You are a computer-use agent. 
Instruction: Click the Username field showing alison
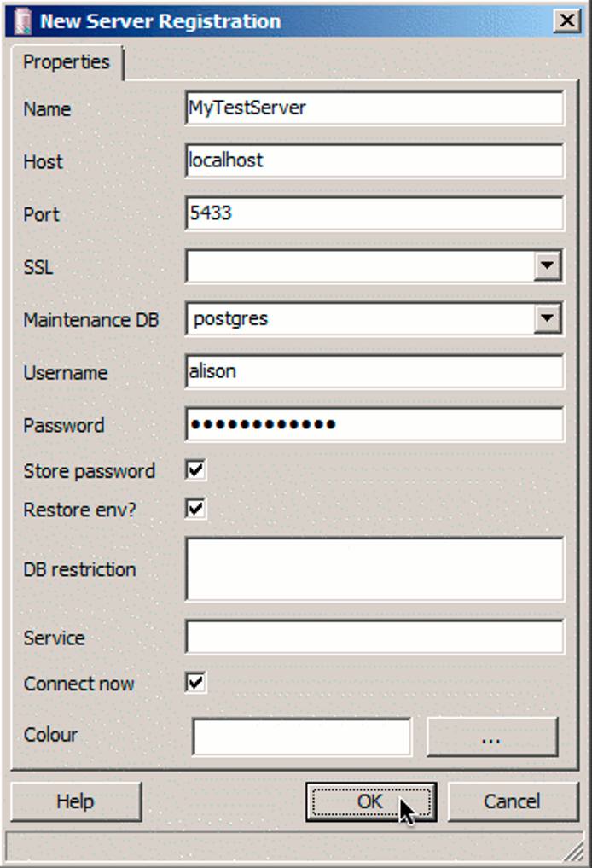coord(373,373)
